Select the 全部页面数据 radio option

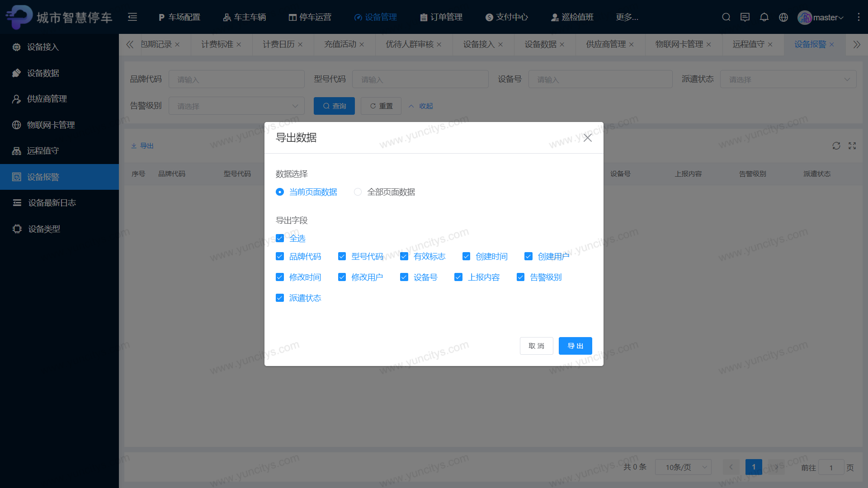click(358, 192)
